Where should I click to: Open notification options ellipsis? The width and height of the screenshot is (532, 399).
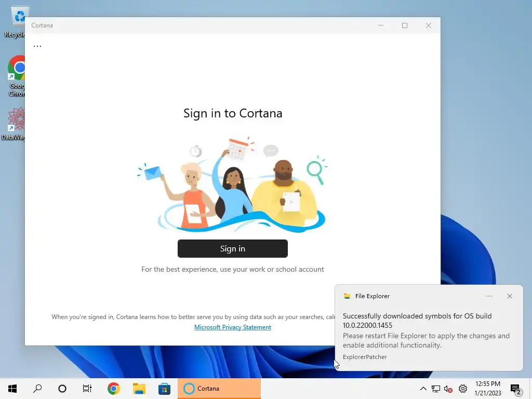coord(488,296)
